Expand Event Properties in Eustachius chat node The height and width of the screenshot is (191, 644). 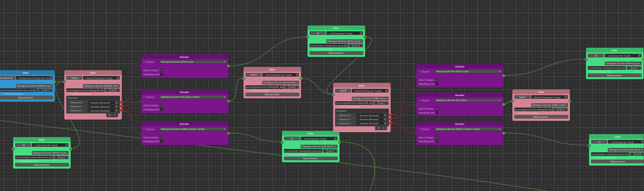[3, 94]
